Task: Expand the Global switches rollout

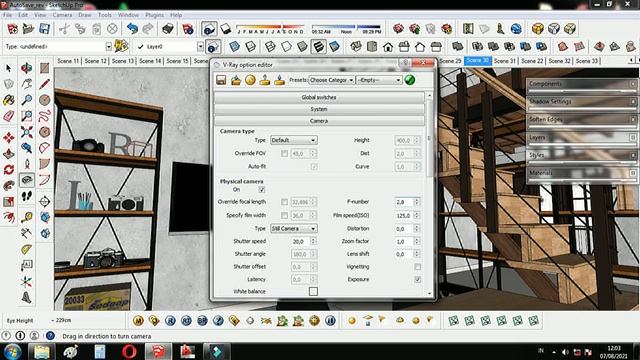Action: [319, 97]
